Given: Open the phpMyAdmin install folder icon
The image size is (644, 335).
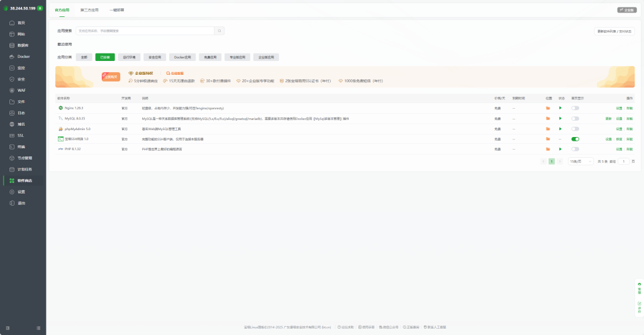Looking at the screenshot, I should click(x=548, y=129).
